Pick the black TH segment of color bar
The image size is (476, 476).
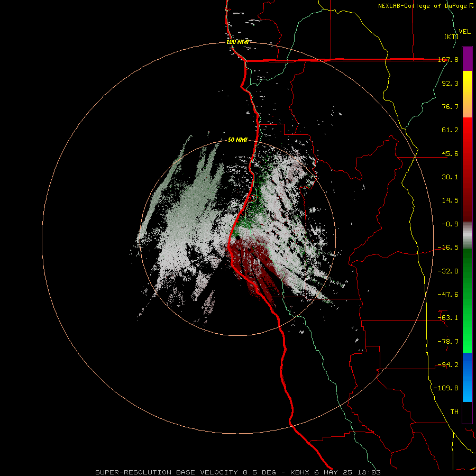pyautogui.click(x=467, y=413)
